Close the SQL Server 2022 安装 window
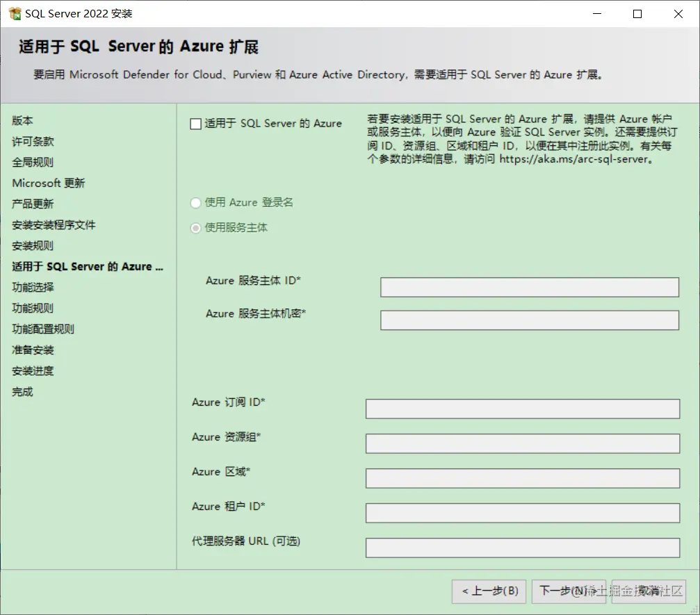 point(678,14)
